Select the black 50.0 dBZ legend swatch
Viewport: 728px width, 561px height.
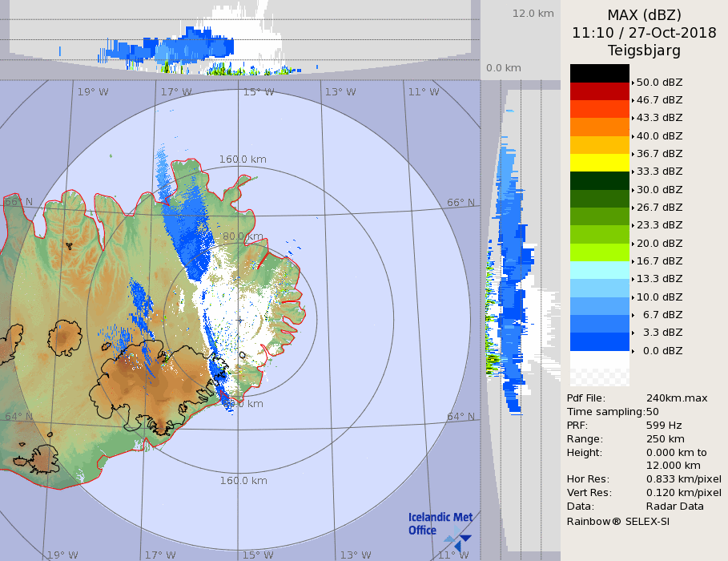click(599, 73)
